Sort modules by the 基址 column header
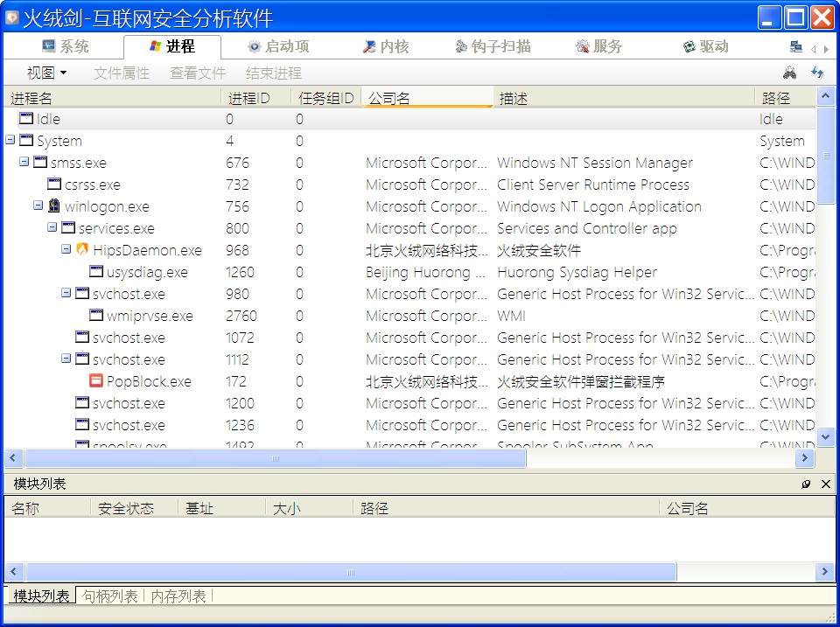 (221, 508)
